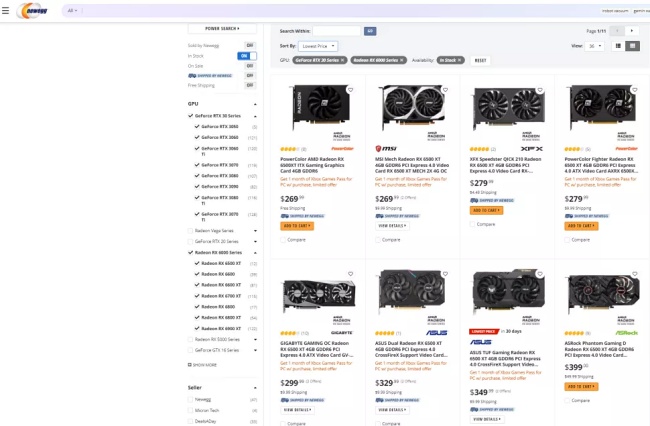Uncheck Radeon RX 6500 XT checkbox
This screenshot has height=426, width=650.
pyautogui.click(x=197, y=263)
